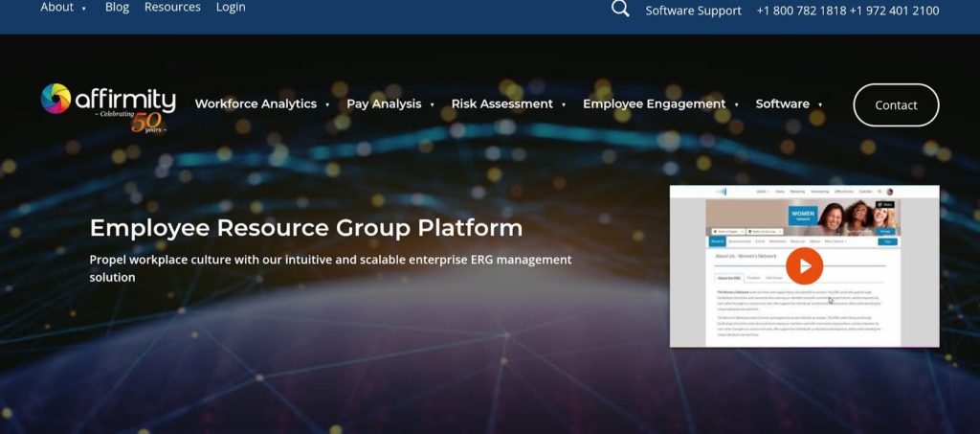
Task: Click the Login link
Action: [x=231, y=8]
